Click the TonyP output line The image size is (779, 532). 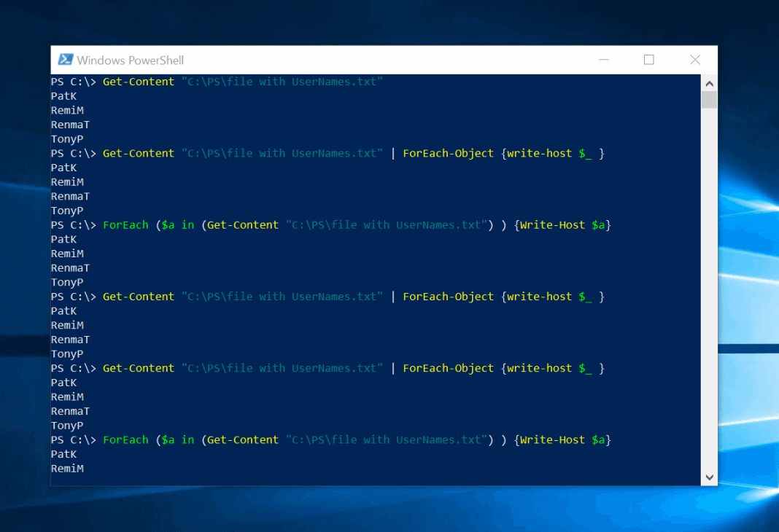point(67,138)
